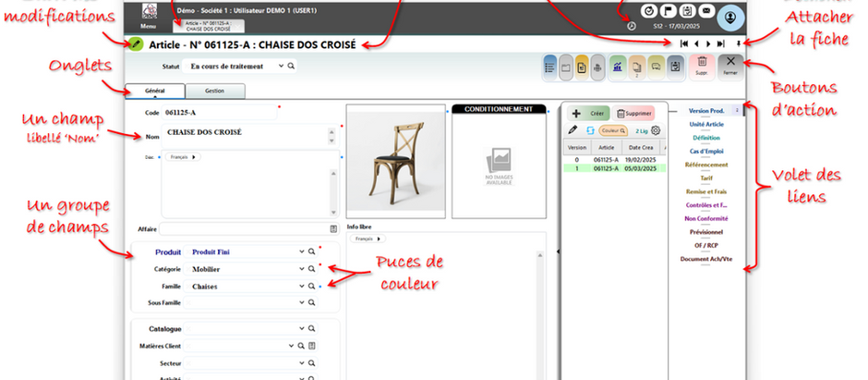868x380 pixels.
Task: Pin the record with the pushpin icon
Action: pyautogui.click(x=739, y=43)
